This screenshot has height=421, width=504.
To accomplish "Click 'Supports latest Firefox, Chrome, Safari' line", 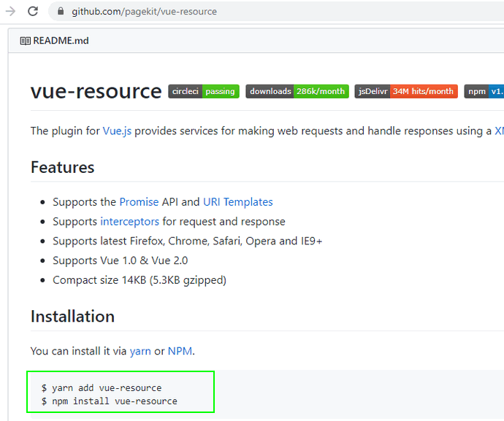I will (188, 242).
